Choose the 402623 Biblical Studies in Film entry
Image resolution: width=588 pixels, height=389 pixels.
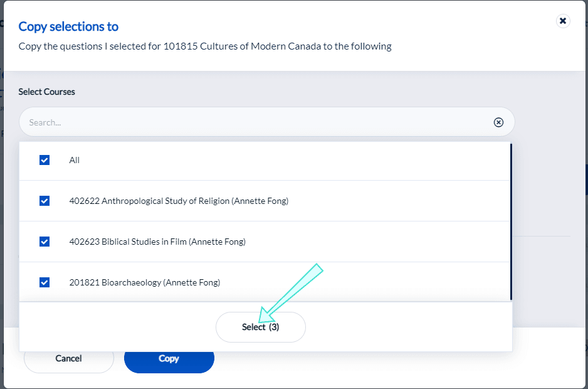[x=157, y=242]
